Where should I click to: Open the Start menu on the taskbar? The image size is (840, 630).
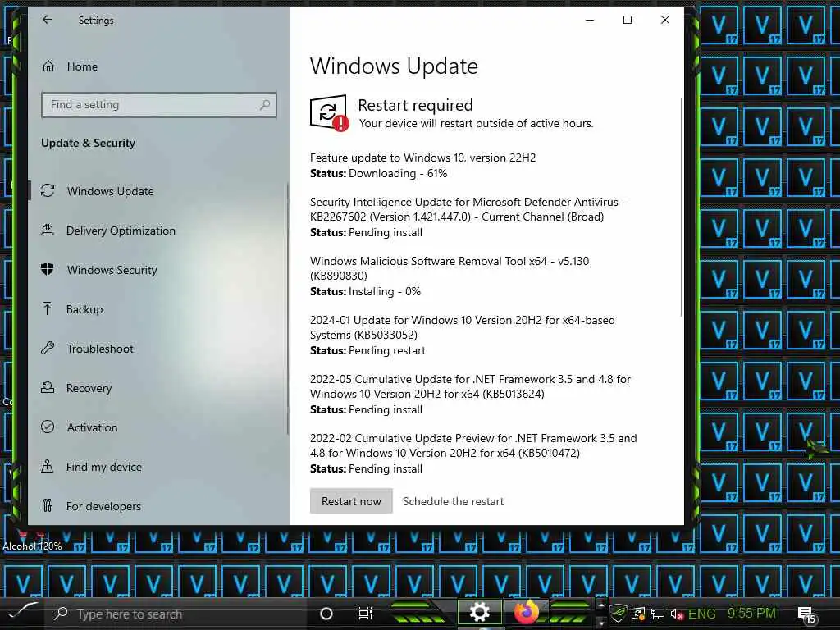click(x=21, y=611)
